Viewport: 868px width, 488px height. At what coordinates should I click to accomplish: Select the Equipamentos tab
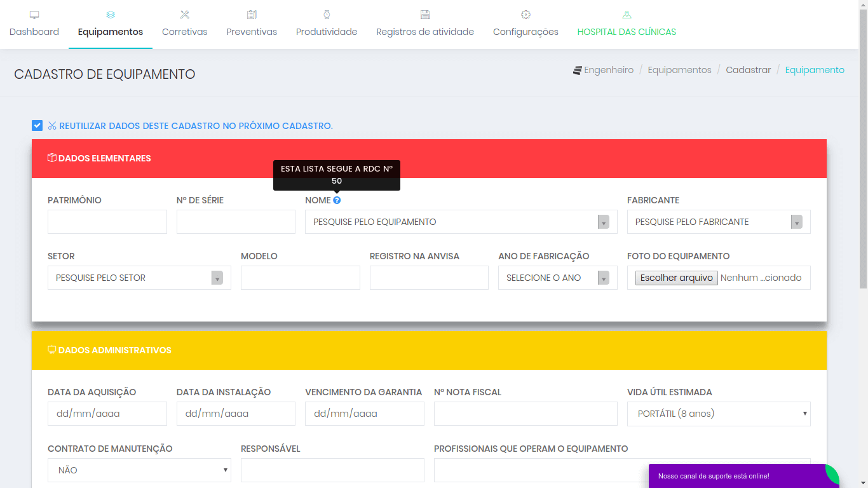coord(111,24)
